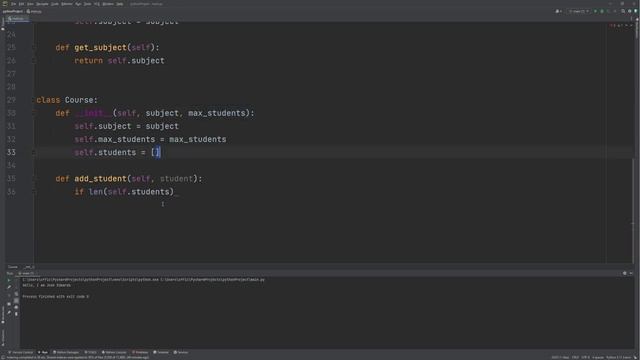Click the stop icon in Run panel
This screenshot has width=640, height=360.
coord(9,296)
